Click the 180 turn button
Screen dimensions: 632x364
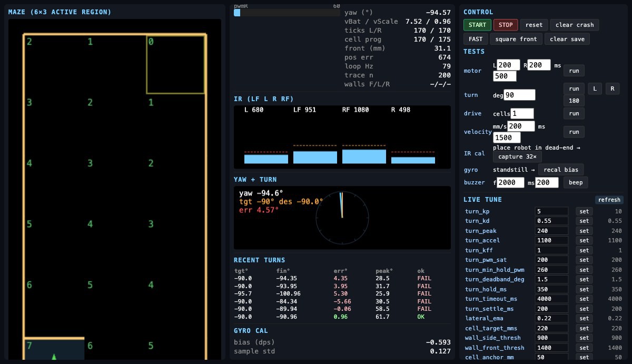574,101
